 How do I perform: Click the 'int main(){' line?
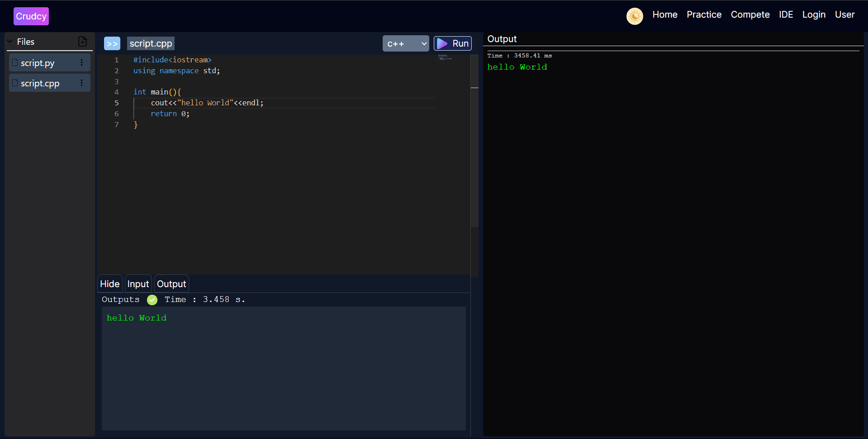157,92
